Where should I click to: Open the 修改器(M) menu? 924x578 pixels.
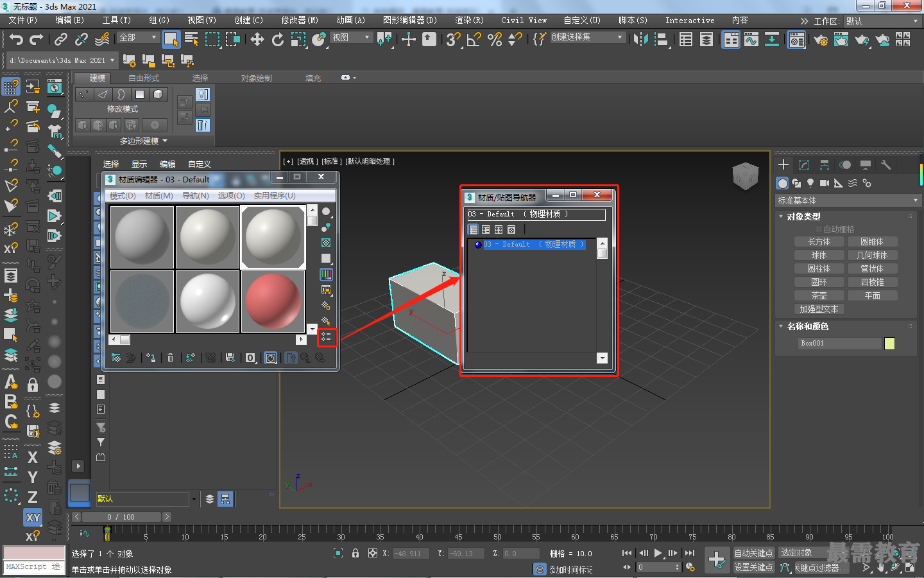pyautogui.click(x=300, y=21)
